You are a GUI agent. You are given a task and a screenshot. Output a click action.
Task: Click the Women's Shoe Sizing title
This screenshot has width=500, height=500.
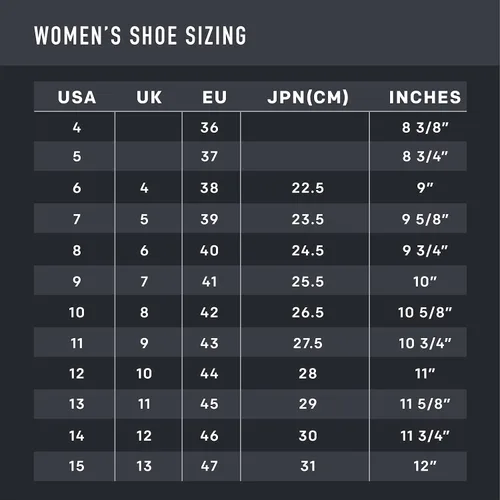tap(140, 35)
